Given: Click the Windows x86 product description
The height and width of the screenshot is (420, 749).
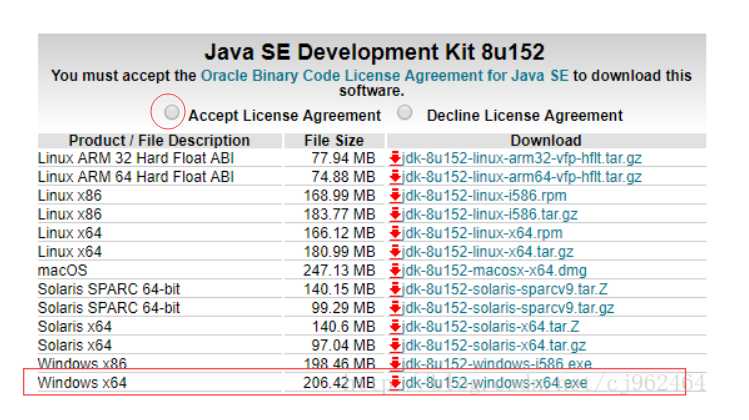Looking at the screenshot, I should (x=82, y=364).
